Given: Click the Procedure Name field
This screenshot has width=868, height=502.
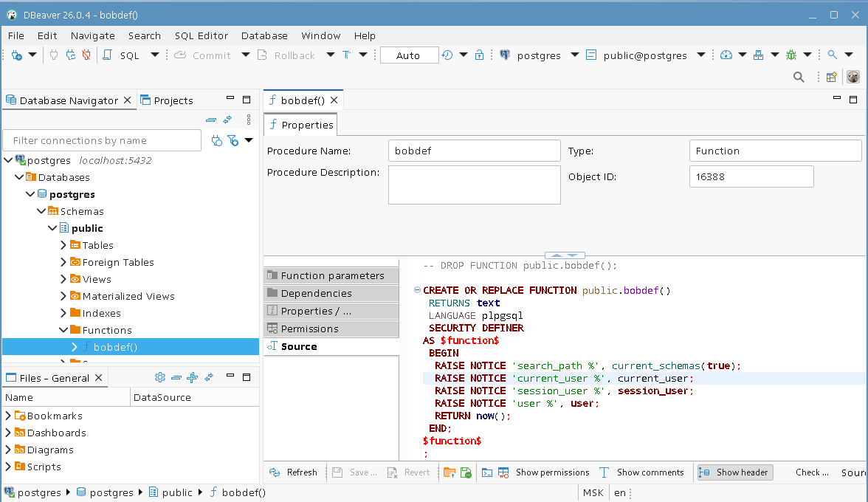Looking at the screenshot, I should pos(475,151).
